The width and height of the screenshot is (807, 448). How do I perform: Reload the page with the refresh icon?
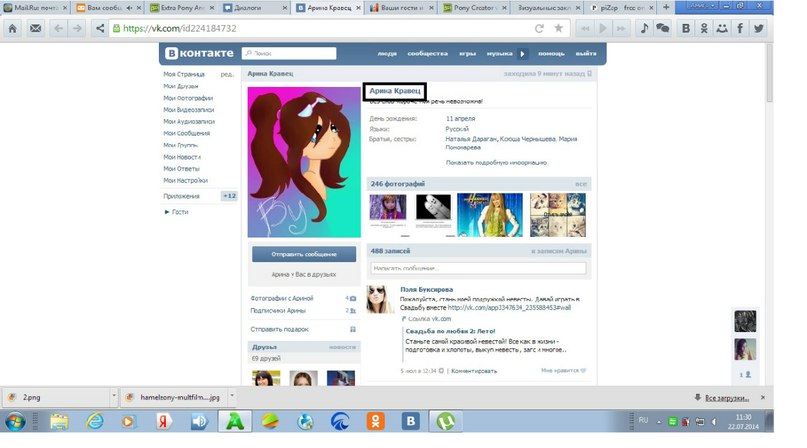pos(539,29)
